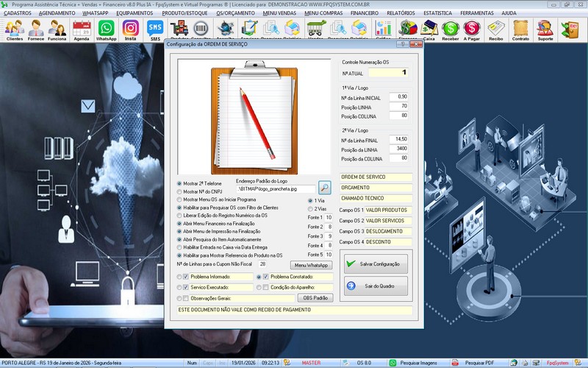Select the 2 Vias radio option
The height and width of the screenshot is (368, 588).
310,209
